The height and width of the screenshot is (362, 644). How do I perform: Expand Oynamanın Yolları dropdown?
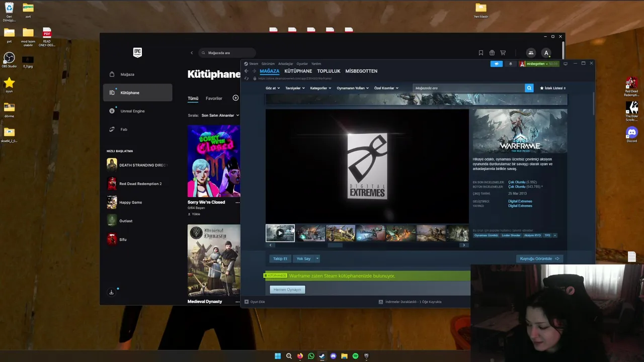(353, 88)
